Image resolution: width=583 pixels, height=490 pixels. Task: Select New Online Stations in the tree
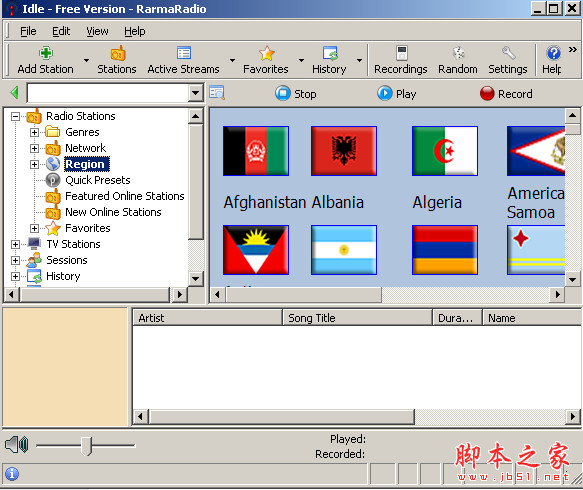tap(113, 212)
